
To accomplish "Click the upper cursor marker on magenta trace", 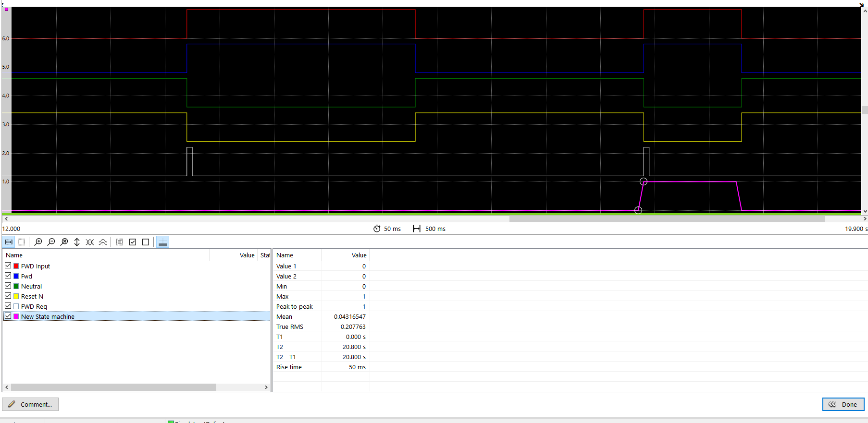I will [x=644, y=181].
